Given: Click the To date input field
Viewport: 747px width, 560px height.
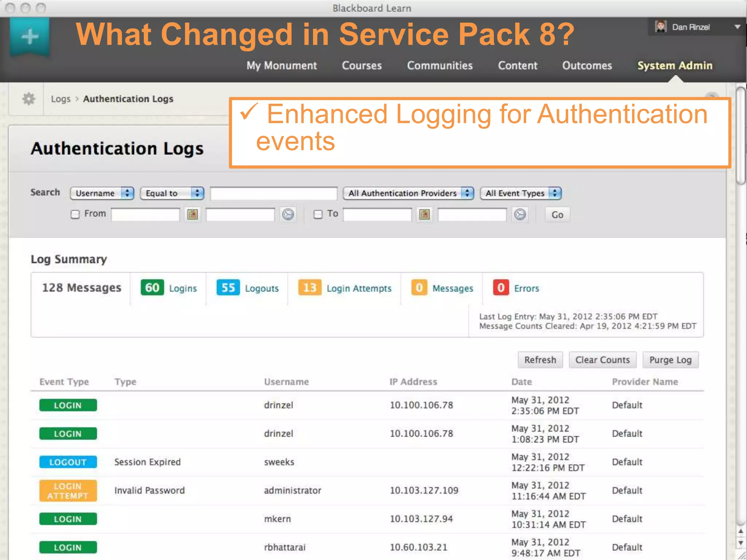Looking at the screenshot, I should coord(377,214).
